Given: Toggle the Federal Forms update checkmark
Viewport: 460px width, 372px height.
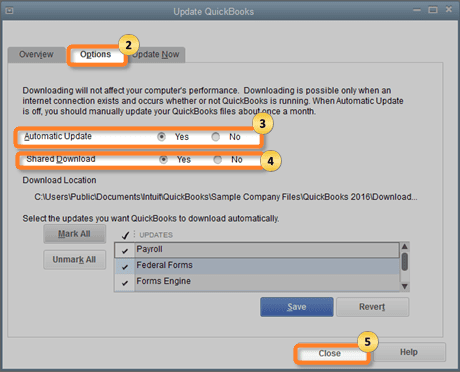Looking at the screenshot, I should click(125, 266).
